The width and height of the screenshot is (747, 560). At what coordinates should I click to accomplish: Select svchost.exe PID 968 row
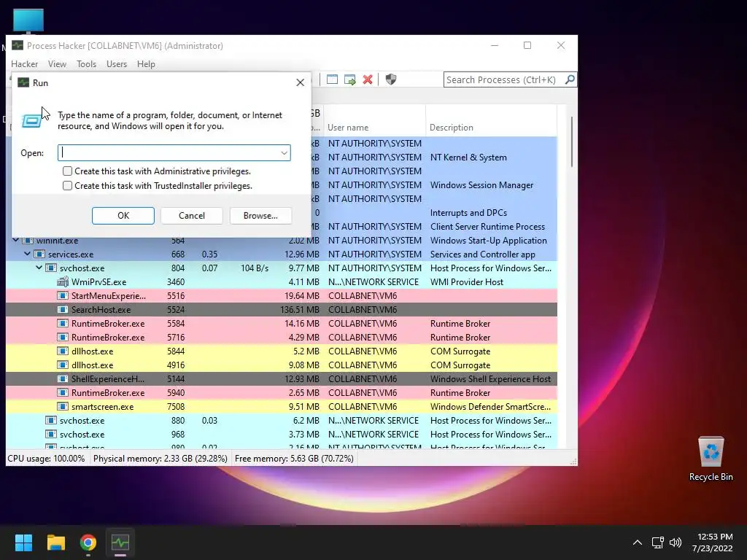[282, 435]
